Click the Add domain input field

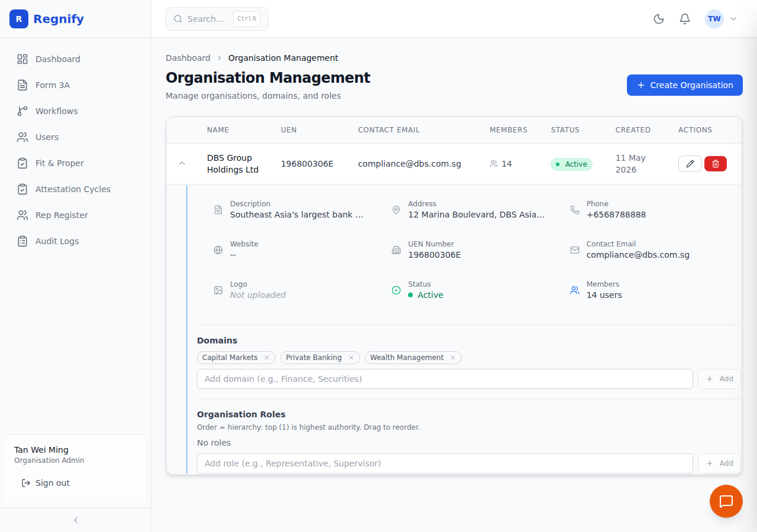click(445, 379)
